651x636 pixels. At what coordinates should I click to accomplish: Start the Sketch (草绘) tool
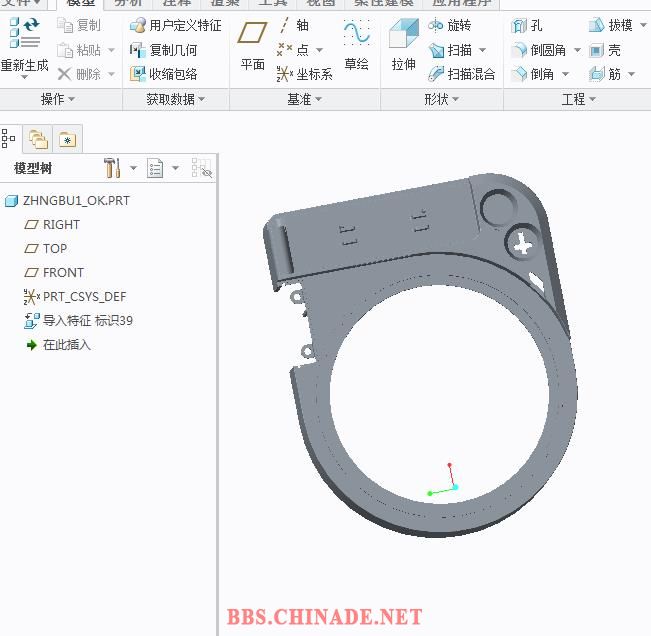click(357, 46)
